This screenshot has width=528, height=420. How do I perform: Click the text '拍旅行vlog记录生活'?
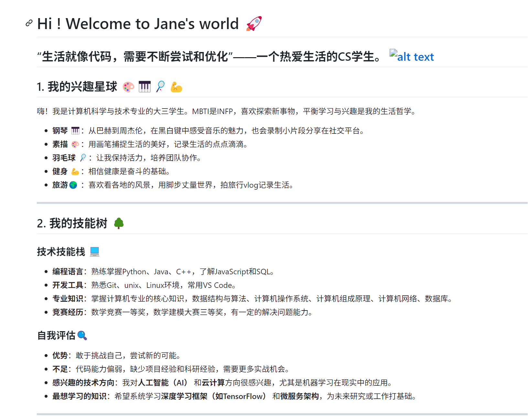point(255,185)
